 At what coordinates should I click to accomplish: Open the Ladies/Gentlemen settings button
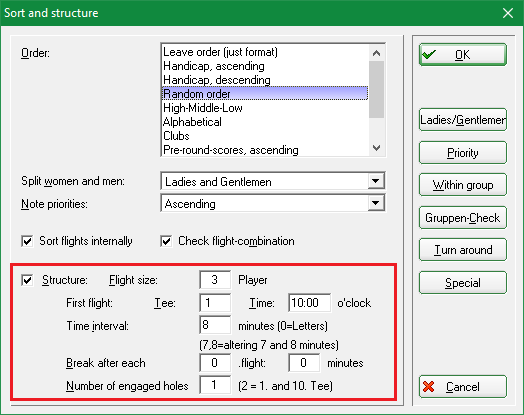tap(463, 120)
